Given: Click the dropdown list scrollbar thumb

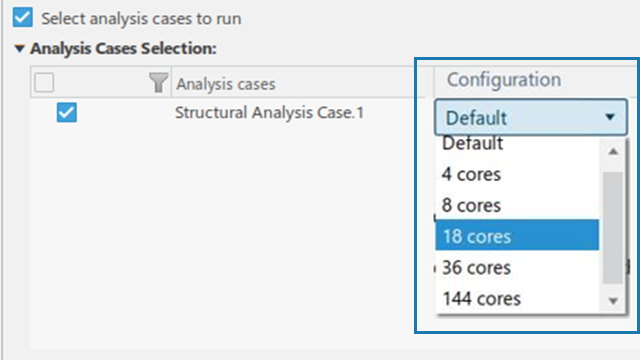Looking at the screenshot, I should 613,228.
